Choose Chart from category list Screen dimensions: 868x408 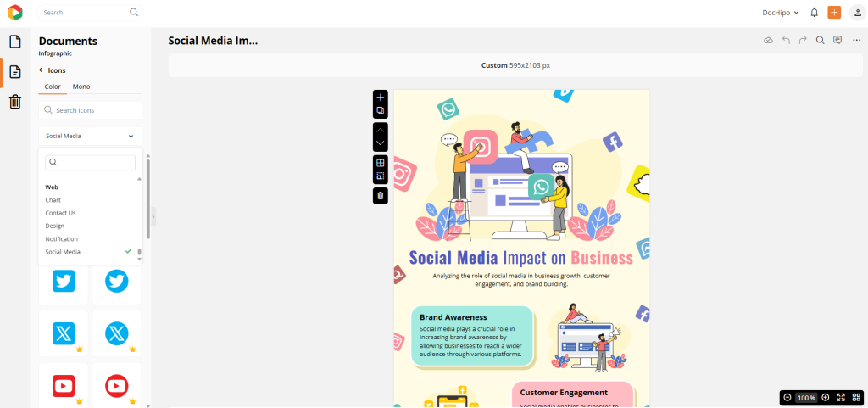pos(53,200)
